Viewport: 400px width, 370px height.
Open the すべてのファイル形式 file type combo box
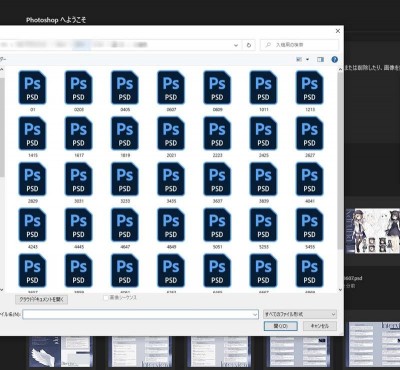(300, 314)
